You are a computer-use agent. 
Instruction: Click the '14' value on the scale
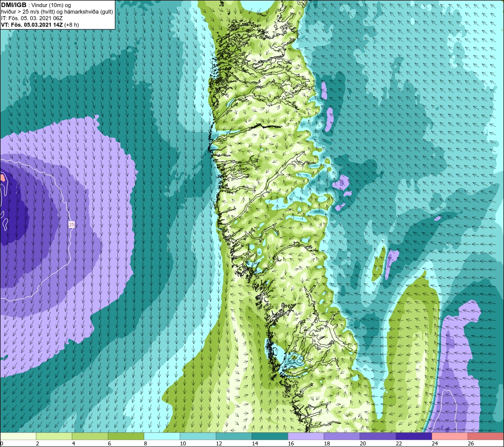pos(255,443)
